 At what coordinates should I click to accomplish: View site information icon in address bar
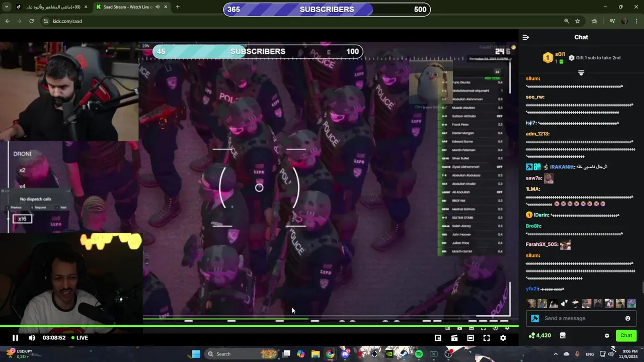46,21
